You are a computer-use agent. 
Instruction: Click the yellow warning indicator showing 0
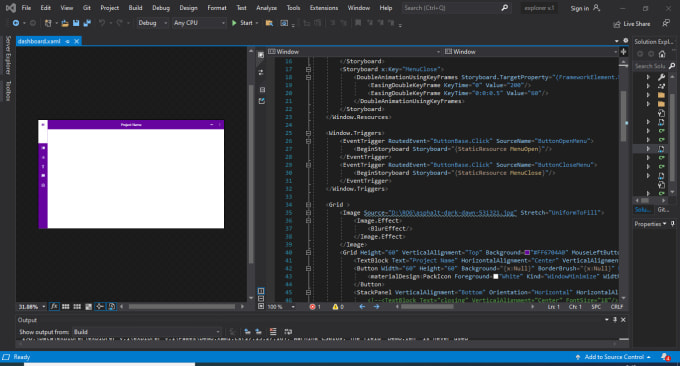(x=338, y=307)
